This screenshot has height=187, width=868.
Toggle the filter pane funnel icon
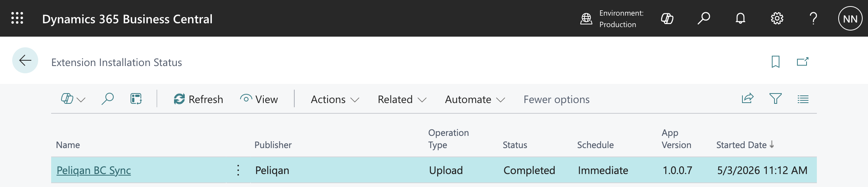coord(775,99)
